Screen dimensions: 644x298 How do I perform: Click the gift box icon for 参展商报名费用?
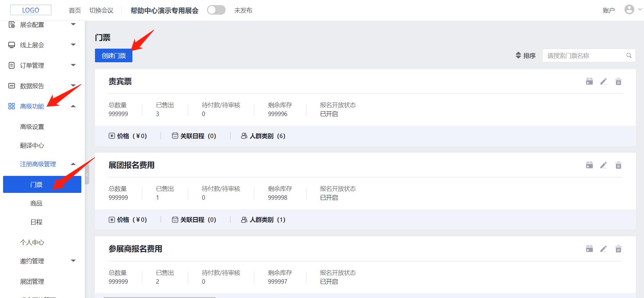pos(590,249)
